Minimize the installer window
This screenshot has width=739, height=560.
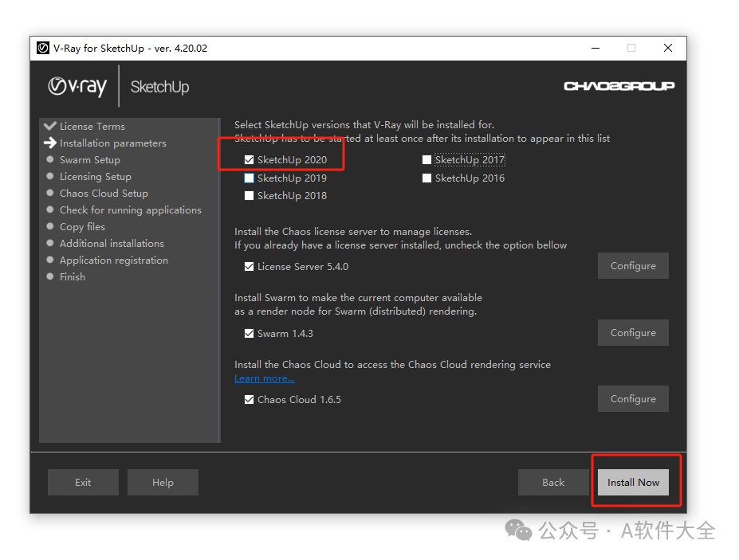[x=596, y=48]
